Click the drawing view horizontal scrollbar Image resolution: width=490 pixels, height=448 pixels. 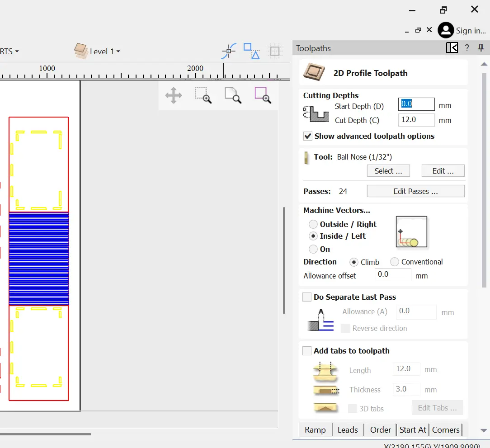tap(46, 434)
